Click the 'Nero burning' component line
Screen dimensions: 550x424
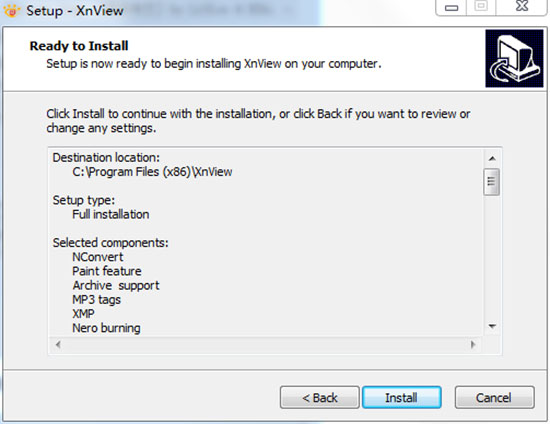(106, 328)
